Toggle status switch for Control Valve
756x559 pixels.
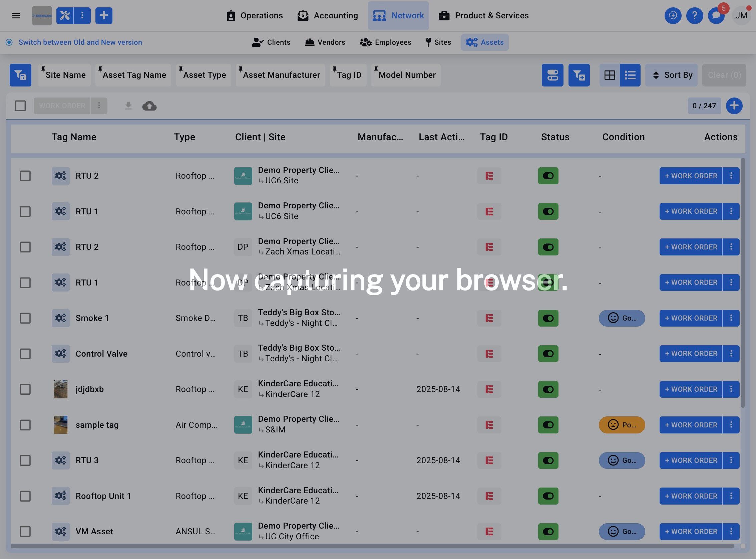548,354
